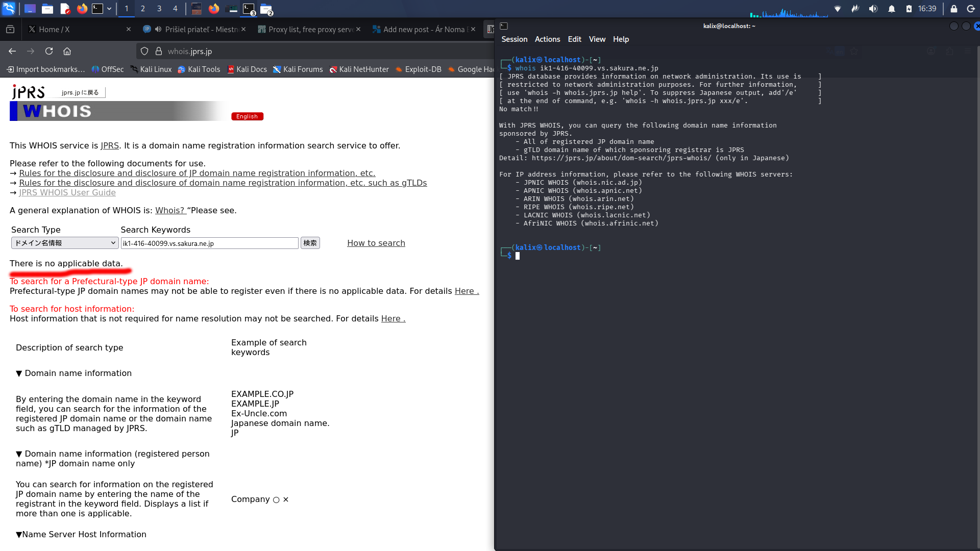Go back to the previous page
This screenshot has width=980, height=551.
click(12, 51)
